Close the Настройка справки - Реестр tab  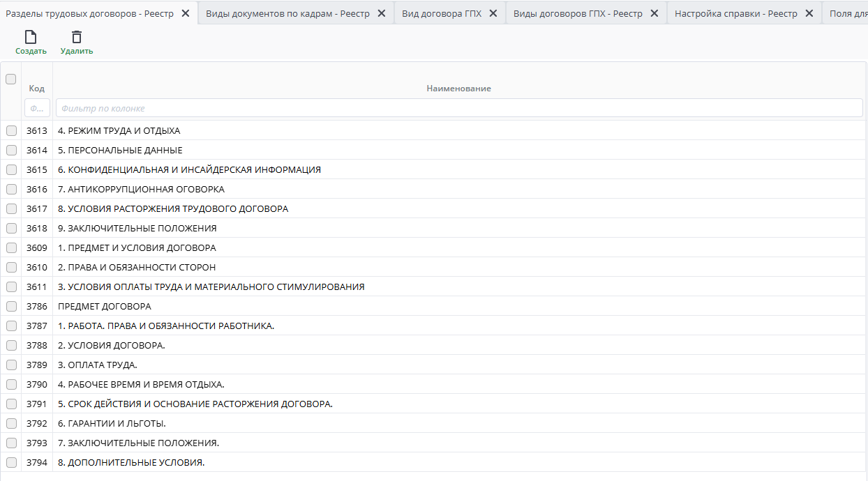(x=809, y=13)
